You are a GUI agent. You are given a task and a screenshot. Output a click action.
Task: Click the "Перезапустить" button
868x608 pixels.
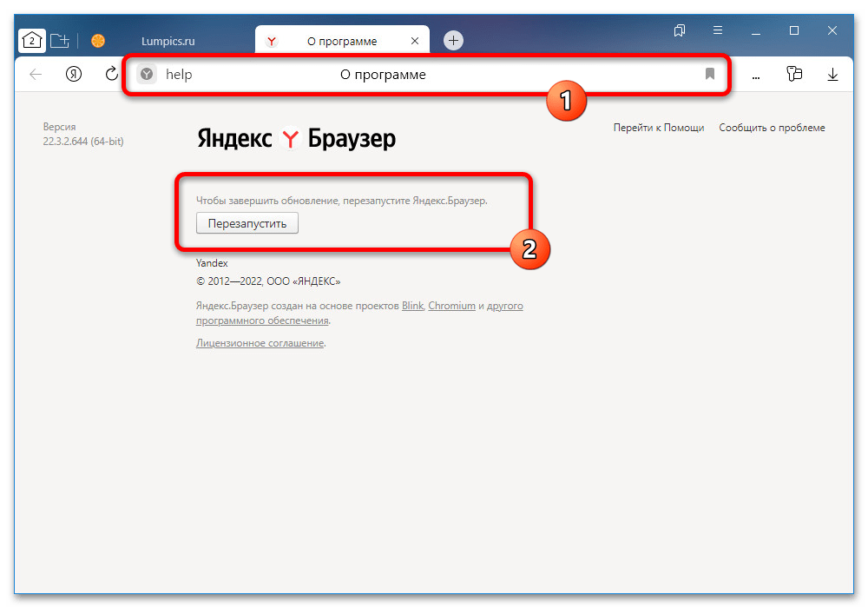[x=247, y=223]
